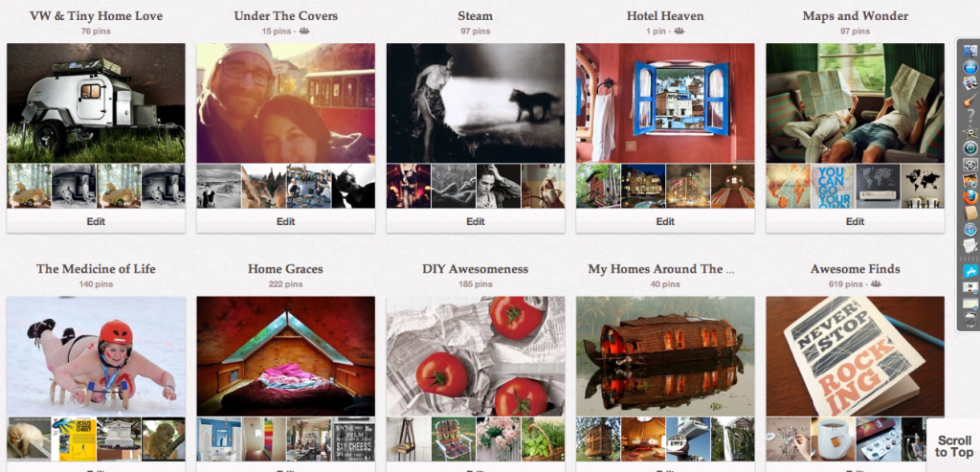Open Finder from the dock
The height and width of the screenshot is (472, 980).
970,52
